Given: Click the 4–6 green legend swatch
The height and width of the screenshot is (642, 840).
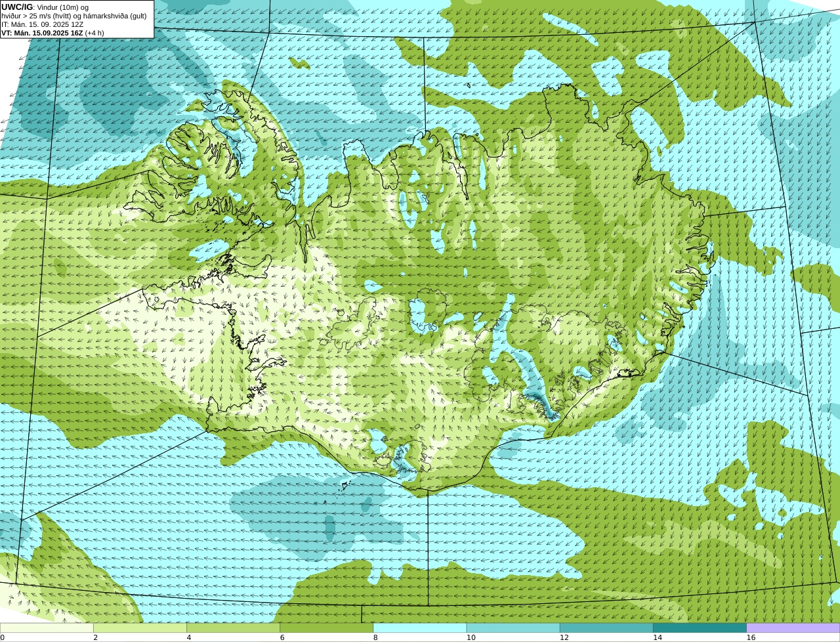Looking at the screenshot, I should [x=233, y=628].
